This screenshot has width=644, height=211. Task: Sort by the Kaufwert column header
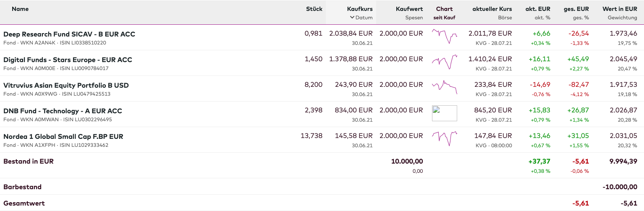[409, 9]
